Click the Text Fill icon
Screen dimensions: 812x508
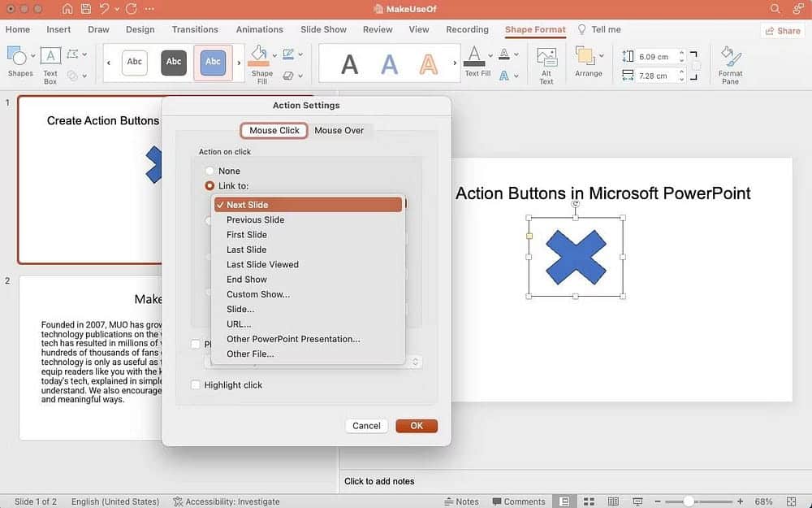click(474, 59)
